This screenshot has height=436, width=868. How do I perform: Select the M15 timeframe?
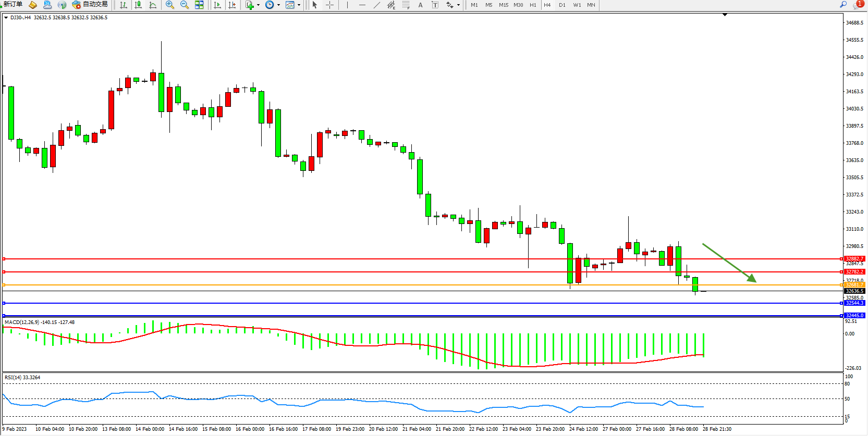click(503, 5)
